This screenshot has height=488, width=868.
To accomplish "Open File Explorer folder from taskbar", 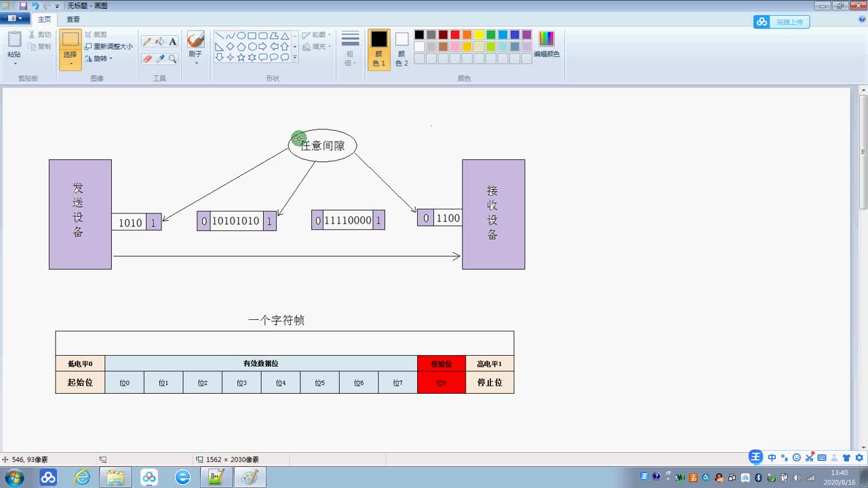I will click(115, 477).
